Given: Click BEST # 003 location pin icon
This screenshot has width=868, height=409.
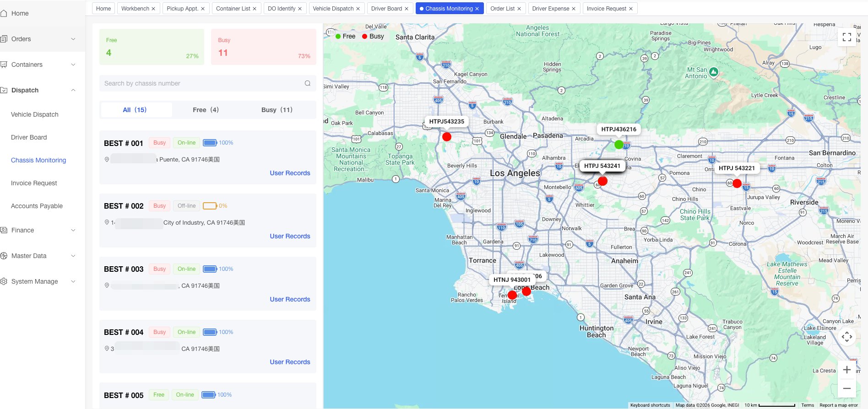Looking at the screenshot, I should pyautogui.click(x=107, y=285).
